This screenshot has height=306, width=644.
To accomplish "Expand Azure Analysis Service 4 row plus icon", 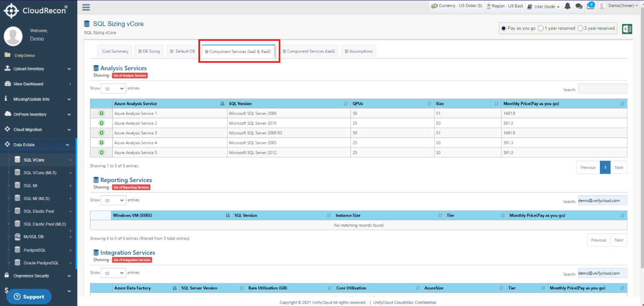I will 102,142.
